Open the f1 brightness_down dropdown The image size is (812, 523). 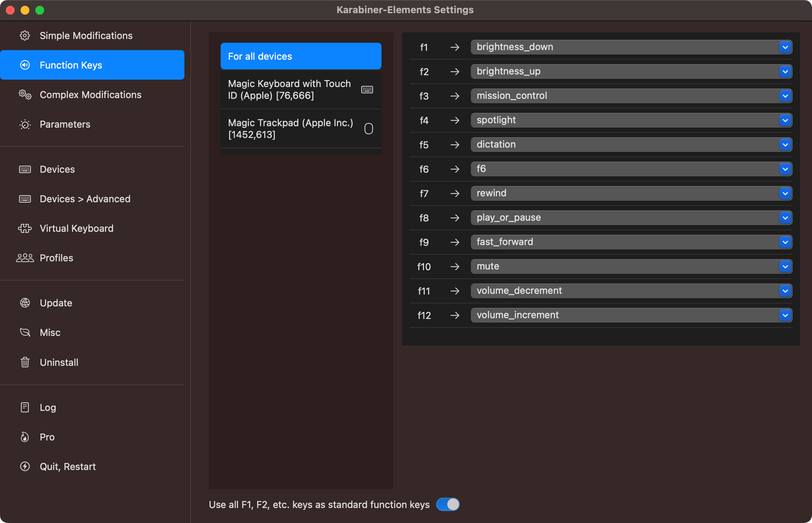click(x=631, y=47)
